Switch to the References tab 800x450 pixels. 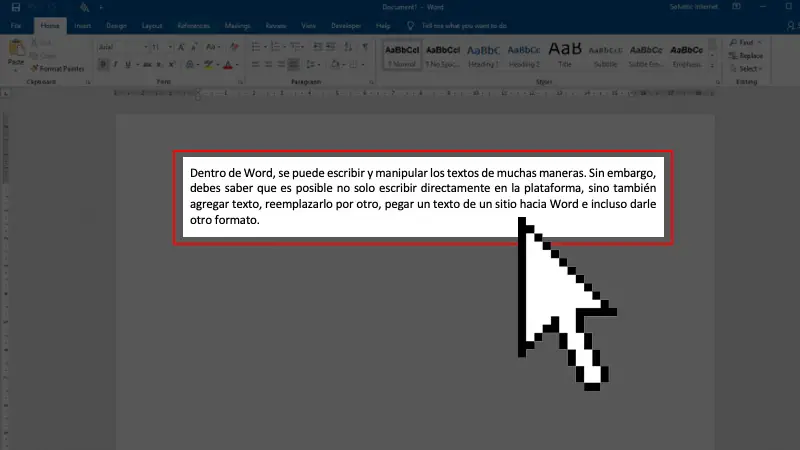[x=193, y=26]
